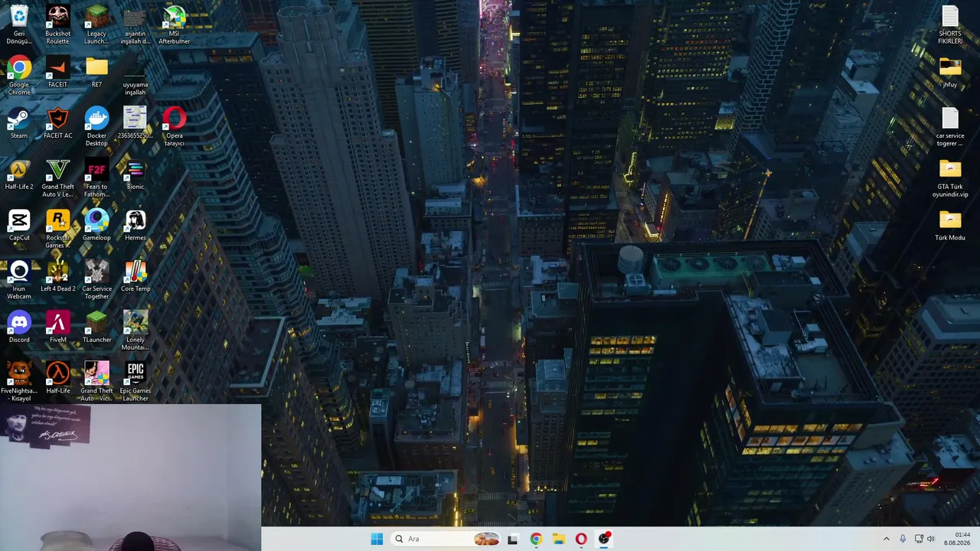Open volume control in system tray
Viewport: 980px width, 551px height.
coord(931,539)
